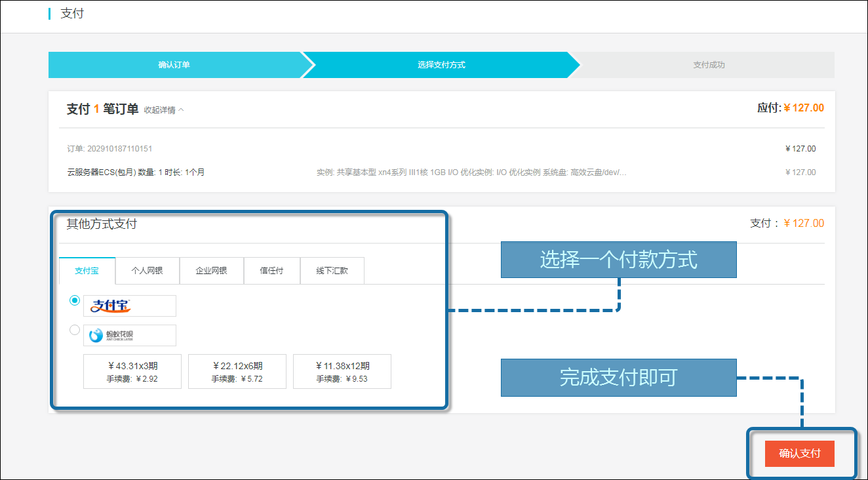
Task: Select the Alipay radio button
Action: coord(75,300)
